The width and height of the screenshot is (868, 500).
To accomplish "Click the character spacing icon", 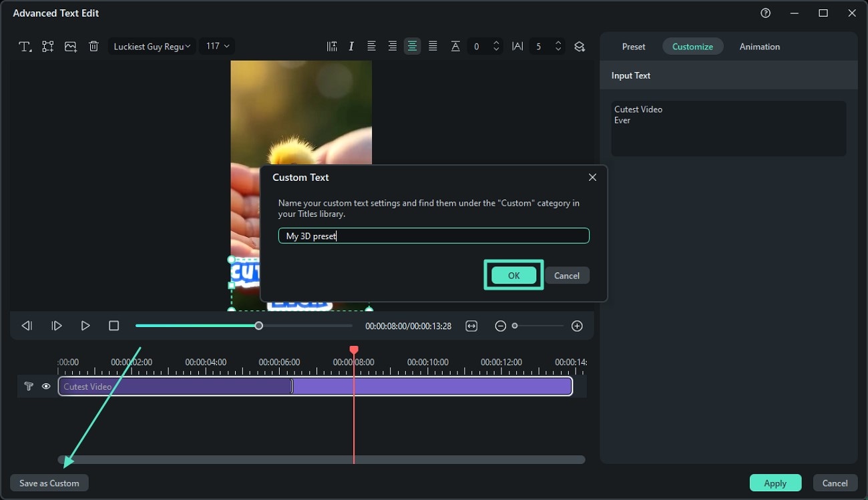I will coord(517,47).
